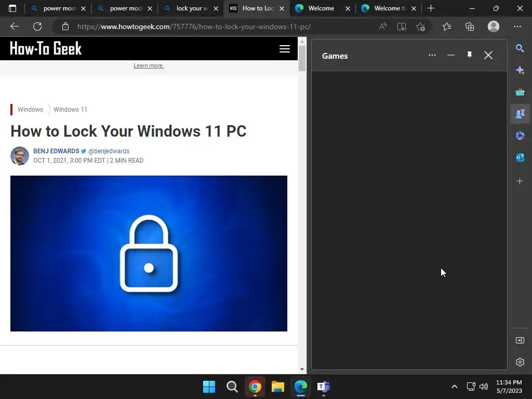Open the Favorites list icon
Screen dimensions: 532x399
click(x=447, y=26)
